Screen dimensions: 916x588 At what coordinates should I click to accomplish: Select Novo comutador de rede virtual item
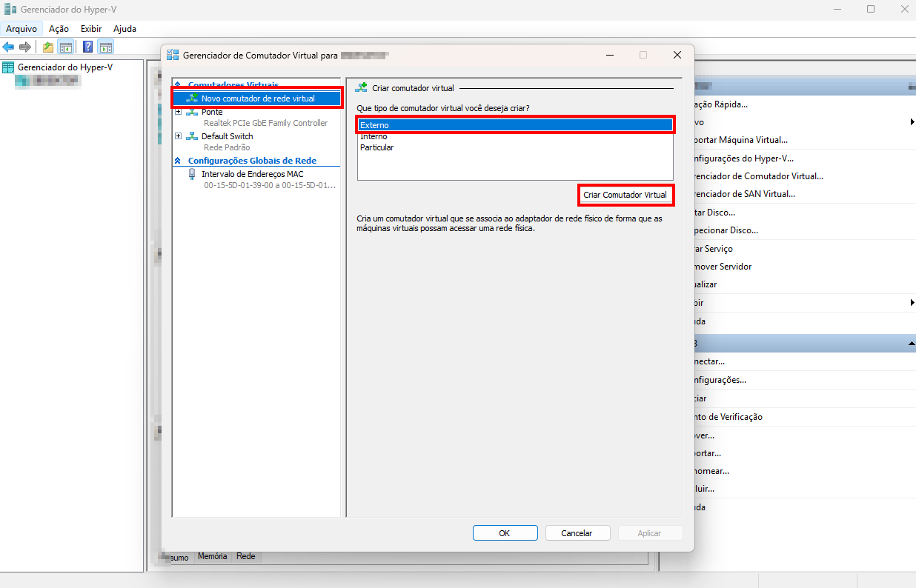coord(257,98)
